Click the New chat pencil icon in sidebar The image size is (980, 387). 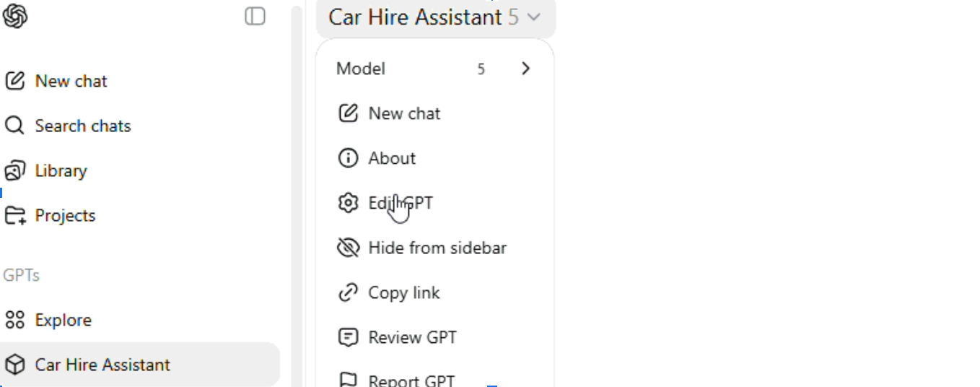pyautogui.click(x=15, y=81)
